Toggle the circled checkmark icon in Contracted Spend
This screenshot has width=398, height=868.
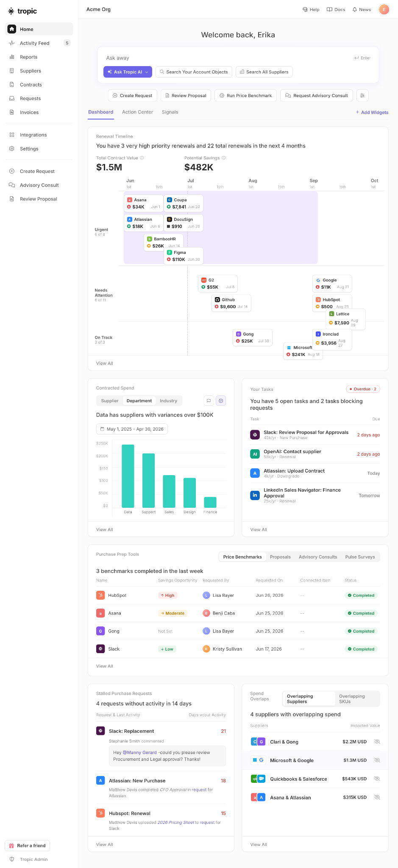[x=221, y=401]
